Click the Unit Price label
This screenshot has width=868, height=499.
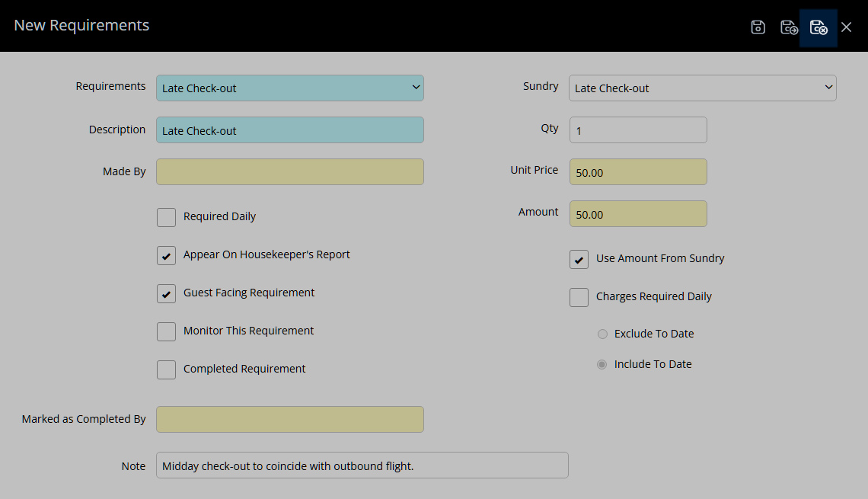click(535, 170)
